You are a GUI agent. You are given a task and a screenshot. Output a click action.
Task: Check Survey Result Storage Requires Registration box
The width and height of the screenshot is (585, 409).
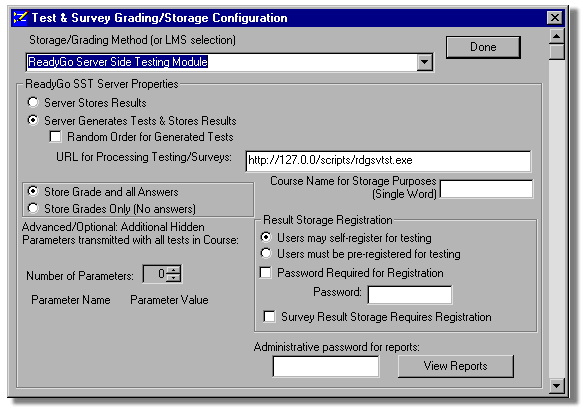coord(269,316)
